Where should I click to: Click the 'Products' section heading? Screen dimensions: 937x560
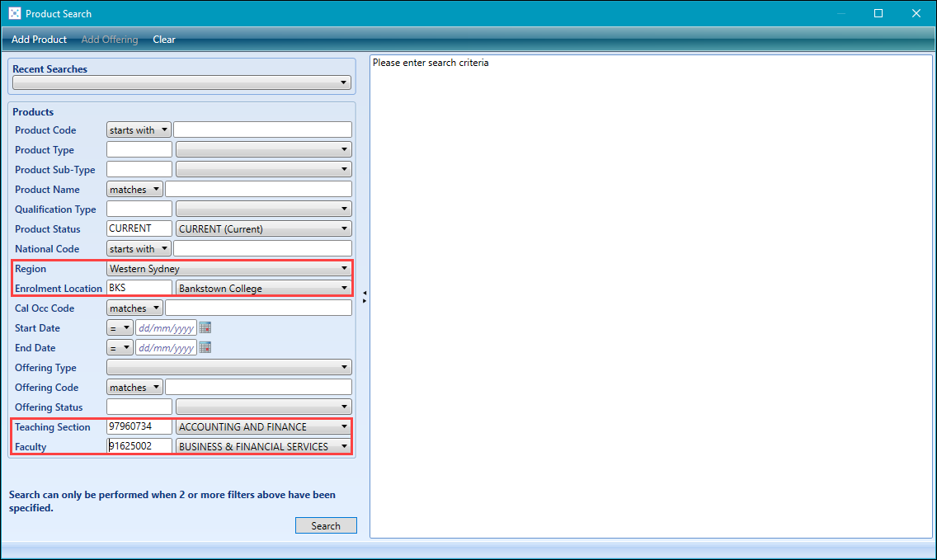pyautogui.click(x=33, y=112)
